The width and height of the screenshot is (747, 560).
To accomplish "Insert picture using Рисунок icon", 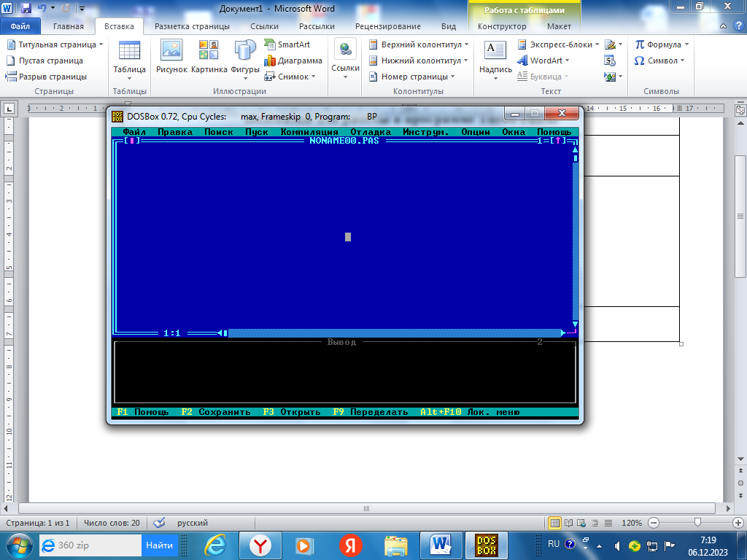I will coord(171,57).
